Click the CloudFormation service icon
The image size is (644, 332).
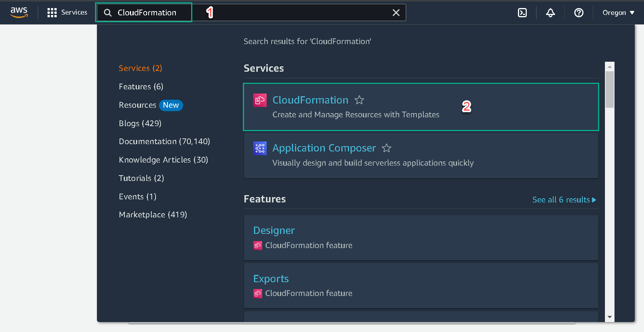(260, 100)
